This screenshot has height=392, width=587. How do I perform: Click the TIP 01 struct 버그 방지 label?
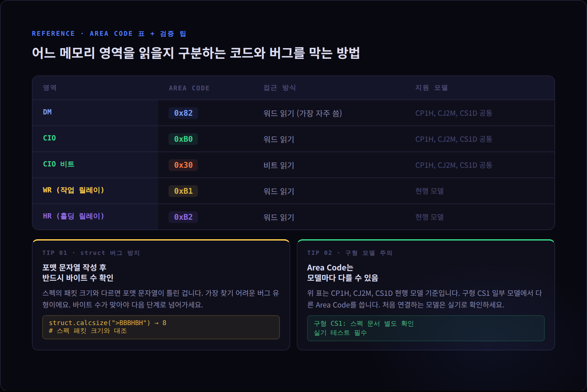coord(91,253)
